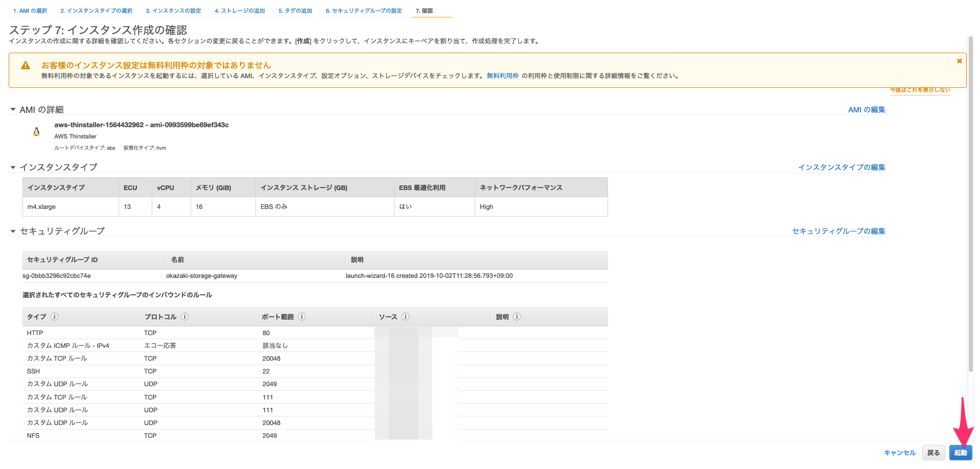Open the AMI の編集 link
The height and width of the screenshot is (469, 980).
click(x=866, y=109)
